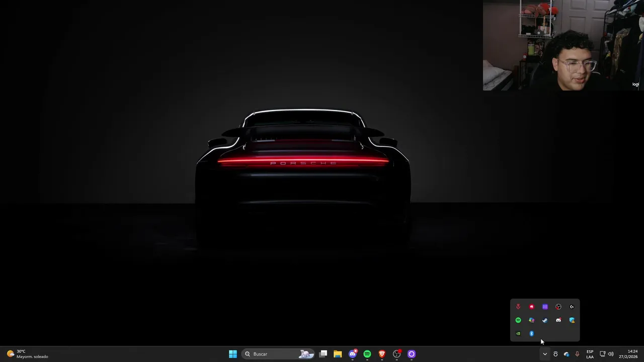Open the weather widget showing 30°C
644x362 pixels.
pyautogui.click(x=28, y=354)
